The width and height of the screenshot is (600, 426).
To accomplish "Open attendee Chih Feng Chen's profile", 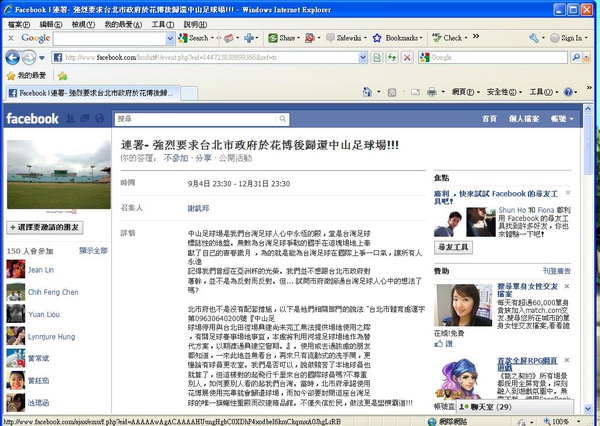I will coord(53,292).
